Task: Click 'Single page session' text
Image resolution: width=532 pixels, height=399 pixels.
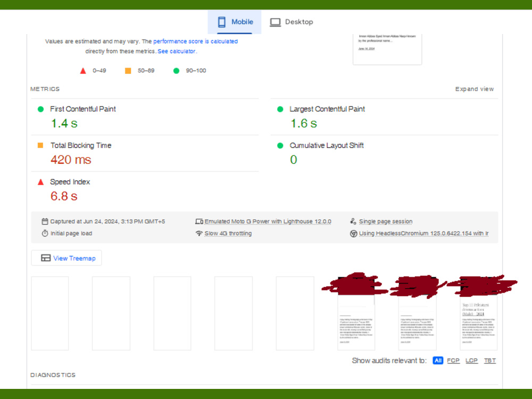Action: coord(385,221)
